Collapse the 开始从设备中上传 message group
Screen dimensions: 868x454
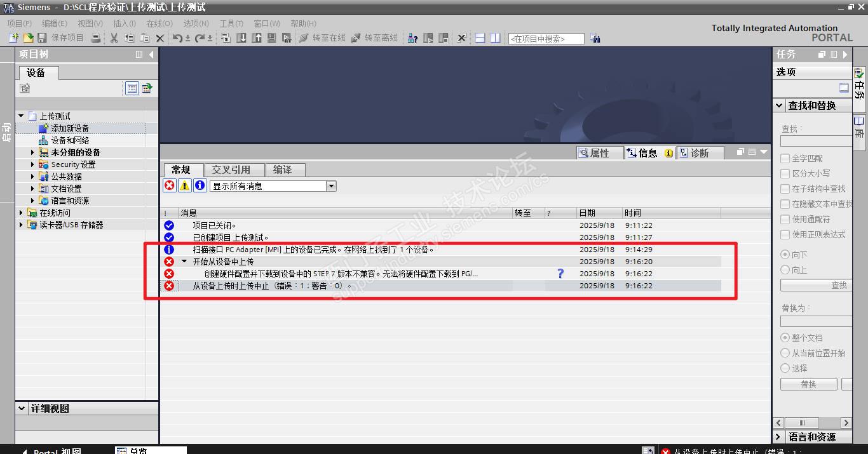click(x=185, y=262)
